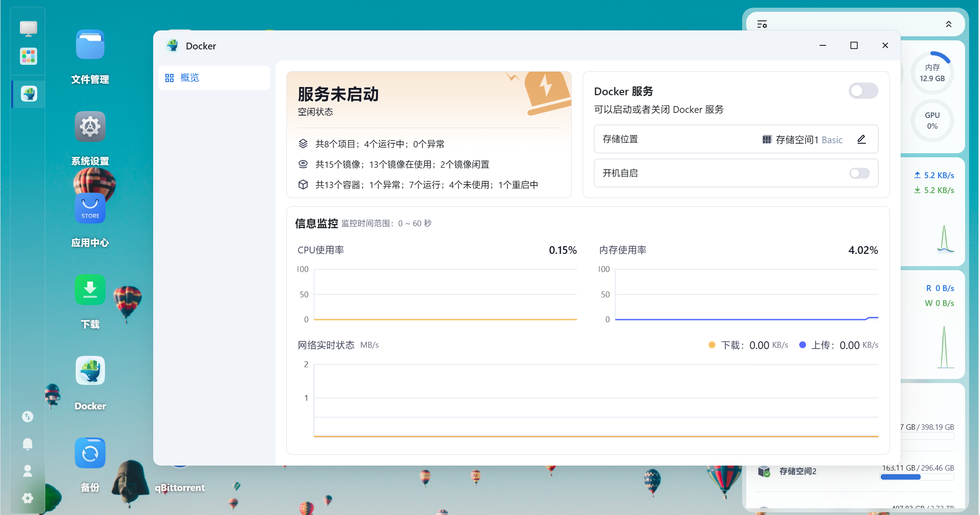Click the GPU 0% gauge widget
The height and width of the screenshot is (515, 980).
point(932,121)
